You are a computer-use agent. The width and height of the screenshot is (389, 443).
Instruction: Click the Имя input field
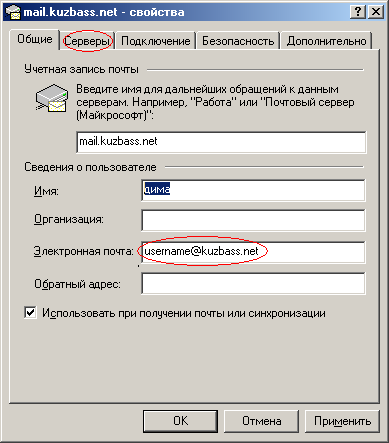[253, 190]
